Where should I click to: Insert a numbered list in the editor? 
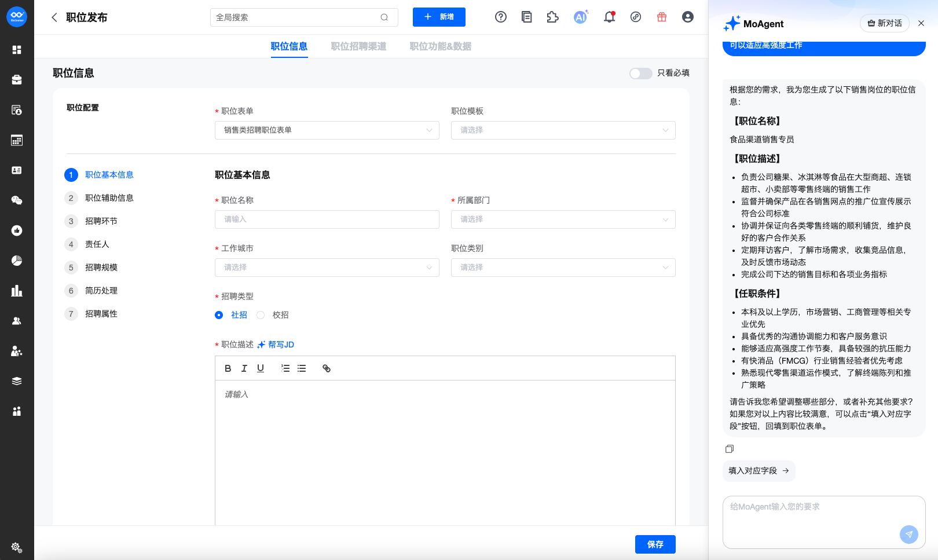tap(285, 368)
